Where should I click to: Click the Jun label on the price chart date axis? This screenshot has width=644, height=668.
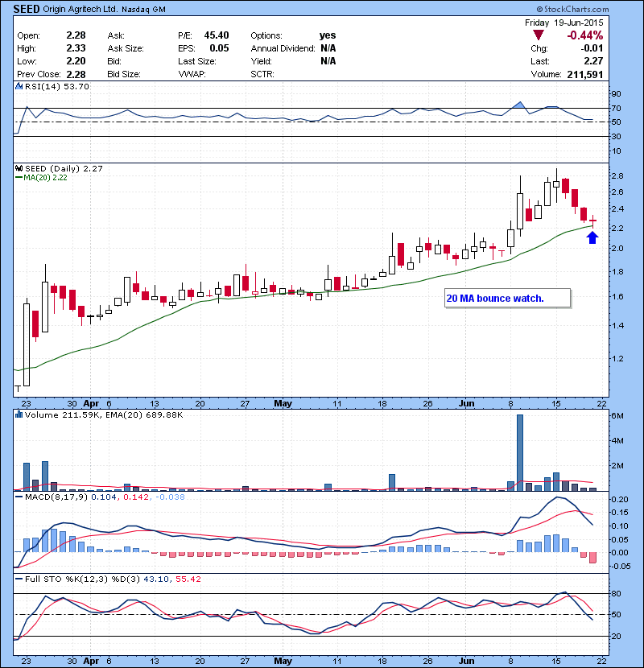pos(467,403)
